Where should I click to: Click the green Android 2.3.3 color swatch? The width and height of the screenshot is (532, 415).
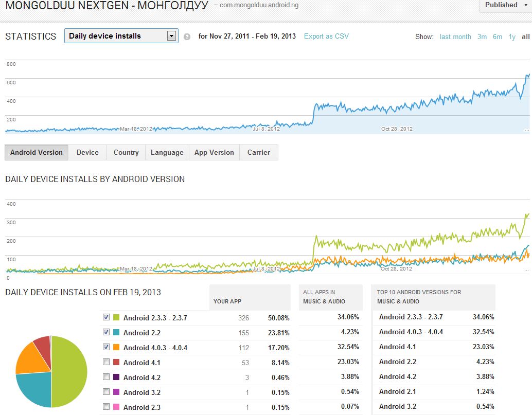pyautogui.click(x=116, y=317)
